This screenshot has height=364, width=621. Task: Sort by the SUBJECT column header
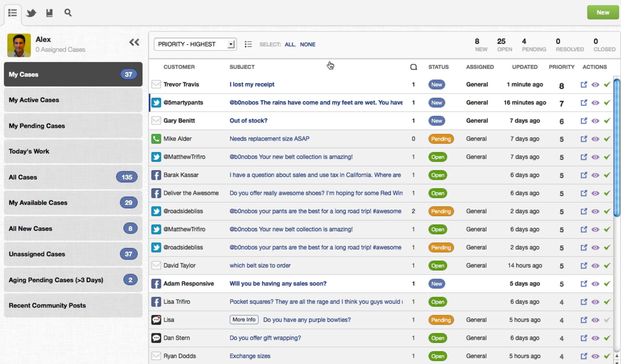pos(242,67)
